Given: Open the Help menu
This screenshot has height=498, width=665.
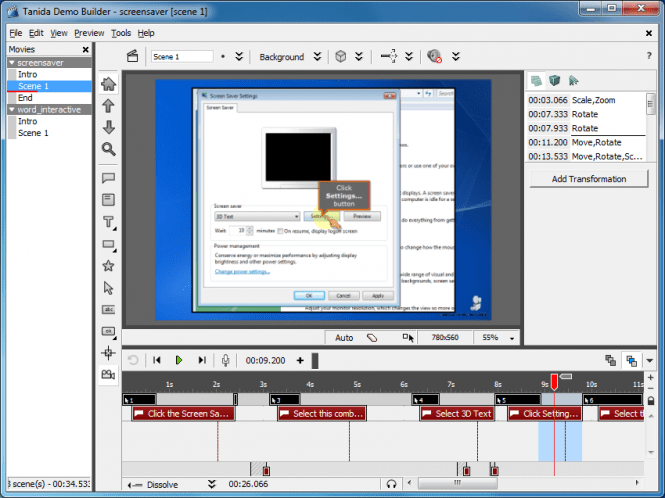Looking at the screenshot, I should point(146,33).
